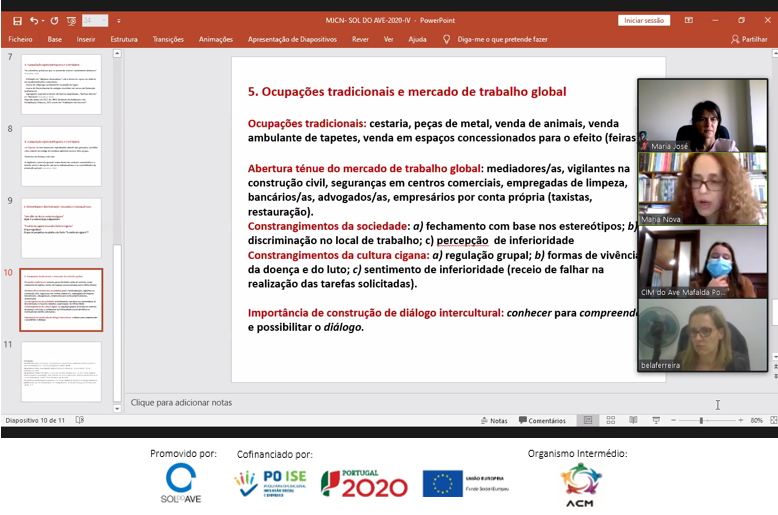Open the Ficheiro menu

pos(20,39)
